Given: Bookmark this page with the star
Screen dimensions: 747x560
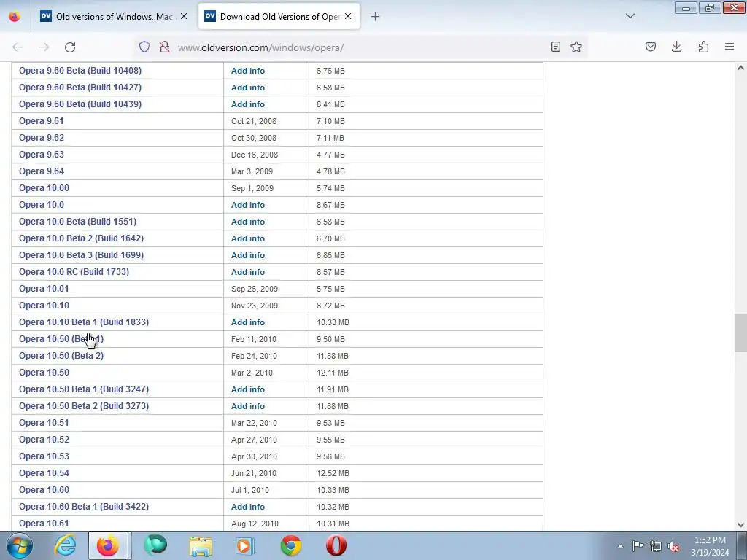Looking at the screenshot, I should tap(576, 47).
